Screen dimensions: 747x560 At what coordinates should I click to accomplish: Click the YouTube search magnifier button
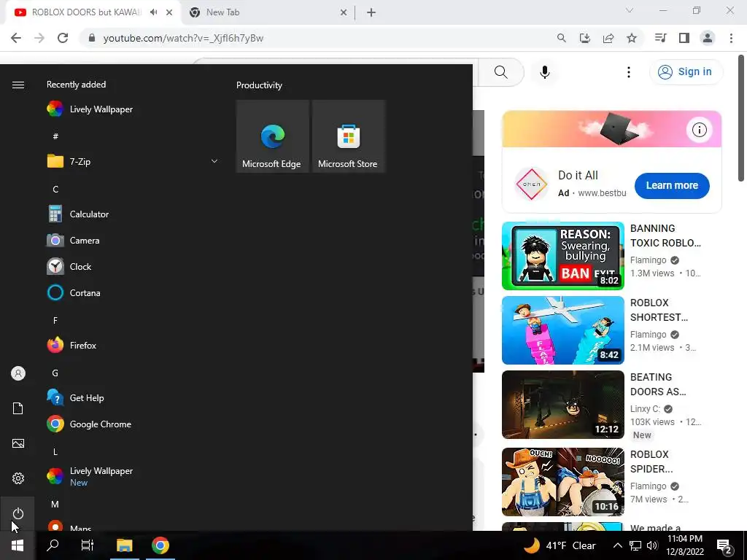click(x=500, y=72)
